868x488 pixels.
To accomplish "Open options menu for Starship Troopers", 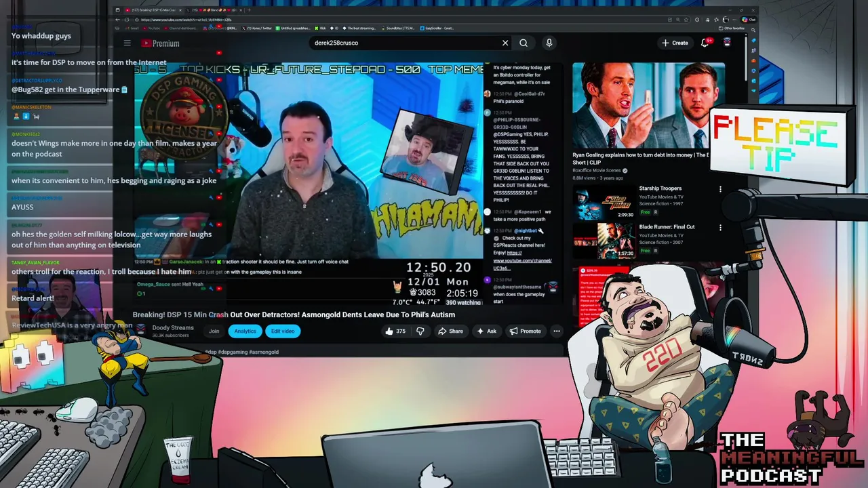I will click(720, 189).
